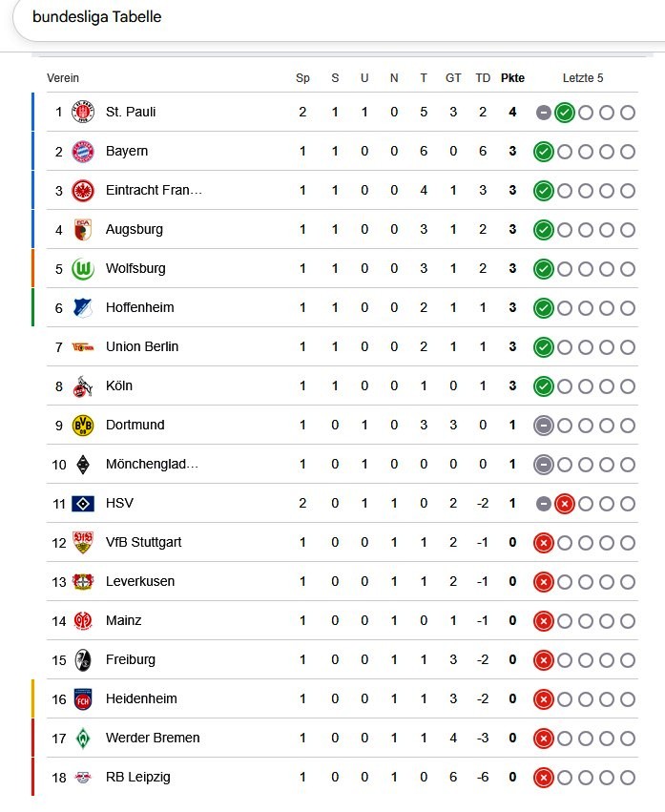665x812 pixels.
Task: Click the Verein column header
Action: (x=63, y=78)
